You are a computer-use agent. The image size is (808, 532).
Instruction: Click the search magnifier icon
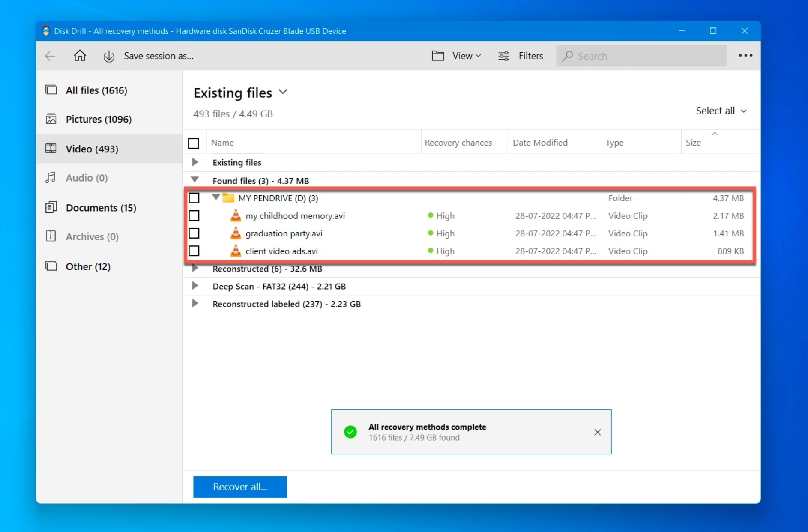pos(568,56)
